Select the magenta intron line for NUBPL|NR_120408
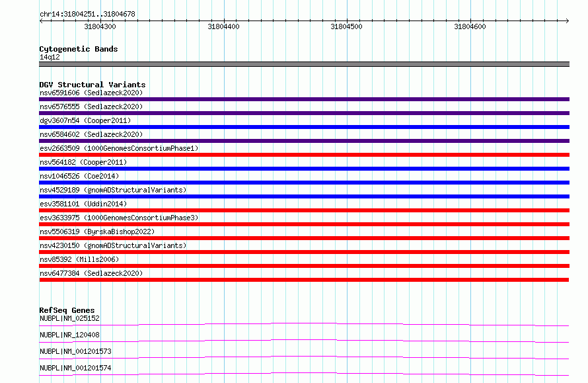 pyautogui.click(x=304, y=341)
